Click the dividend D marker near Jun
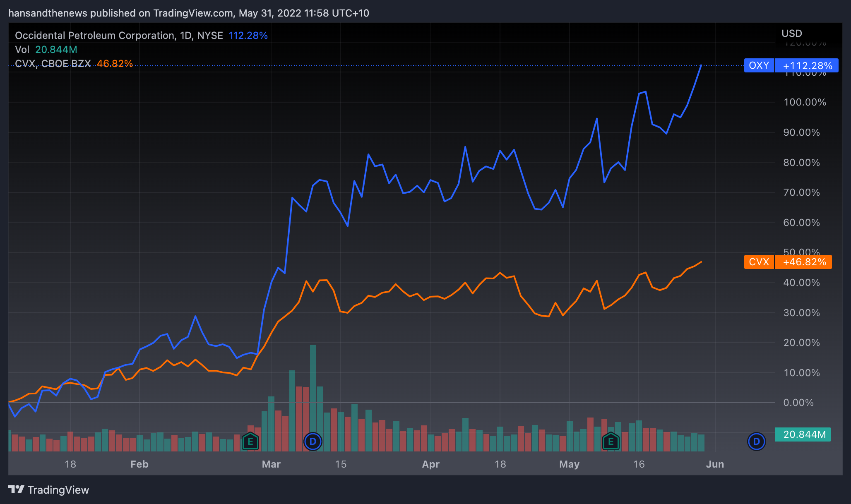Viewport: 851px width, 504px height. tap(756, 442)
